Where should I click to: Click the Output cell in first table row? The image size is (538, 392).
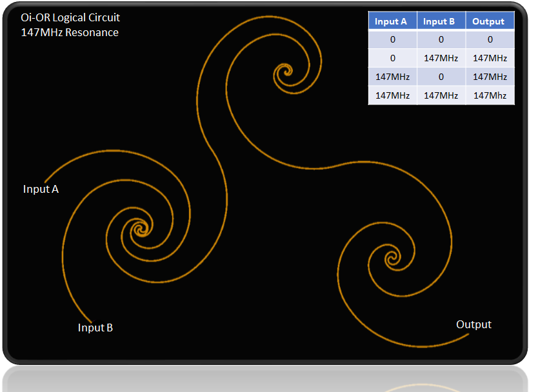coord(488,39)
